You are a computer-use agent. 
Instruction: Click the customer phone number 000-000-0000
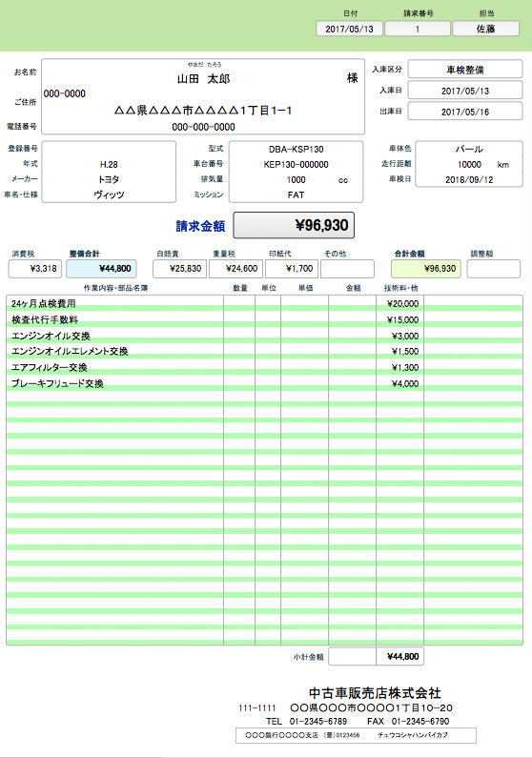click(x=203, y=127)
